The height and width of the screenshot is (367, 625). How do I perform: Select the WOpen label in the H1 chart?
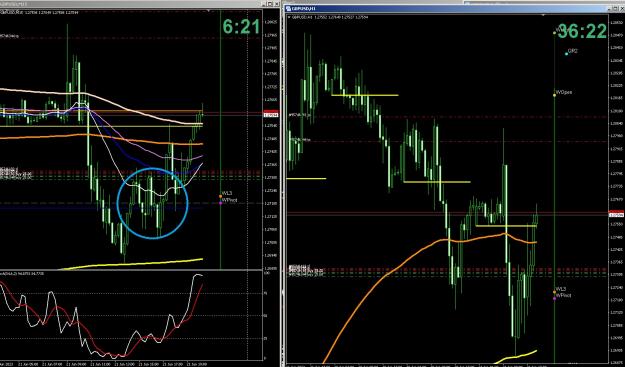pos(564,92)
